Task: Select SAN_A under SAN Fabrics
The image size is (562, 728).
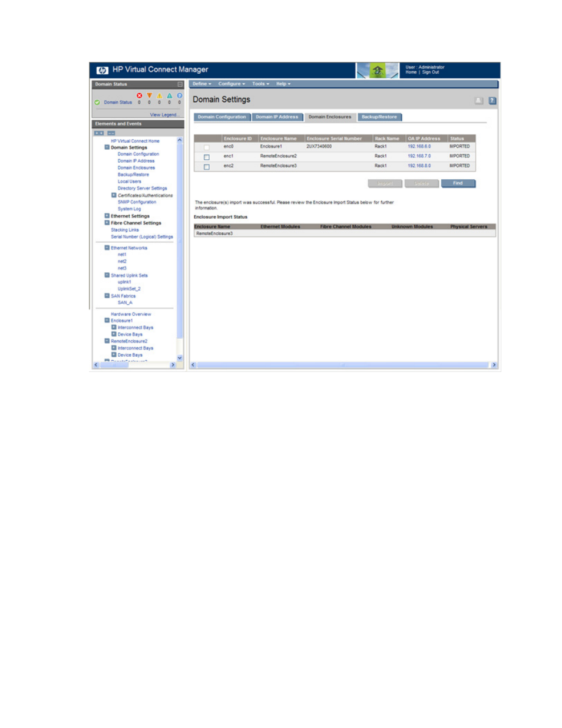Action: point(125,302)
